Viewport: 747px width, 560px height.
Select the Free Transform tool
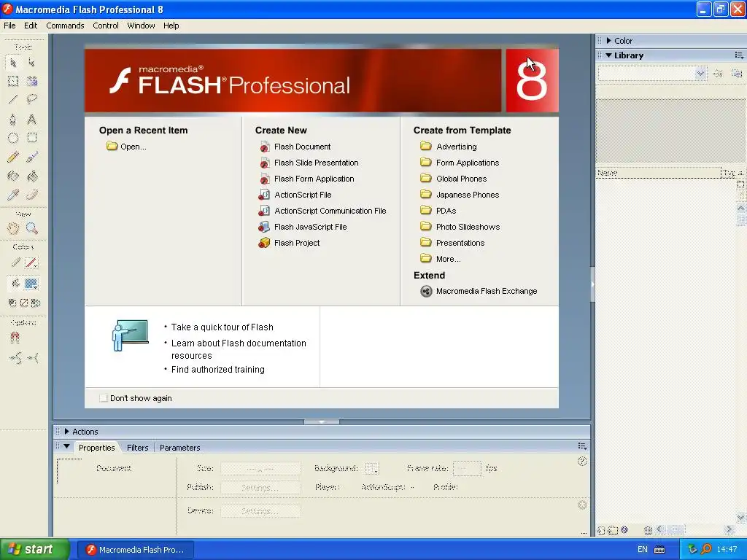[x=13, y=81]
